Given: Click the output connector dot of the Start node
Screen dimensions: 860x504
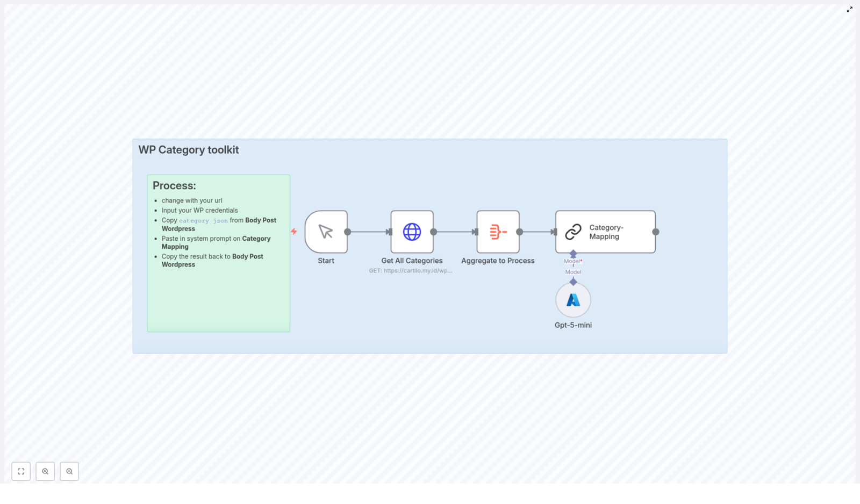Looking at the screenshot, I should click(348, 232).
